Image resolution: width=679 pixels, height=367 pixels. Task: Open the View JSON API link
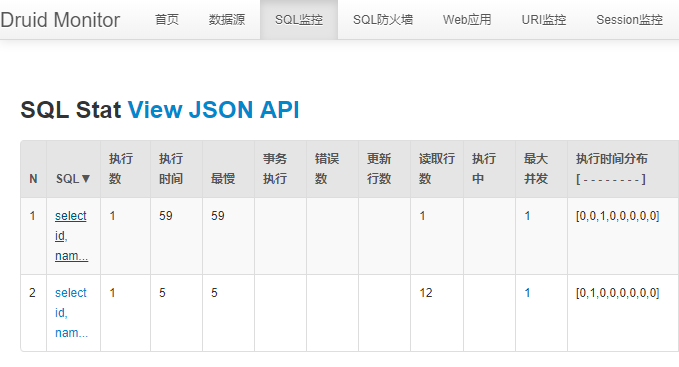pos(213,109)
